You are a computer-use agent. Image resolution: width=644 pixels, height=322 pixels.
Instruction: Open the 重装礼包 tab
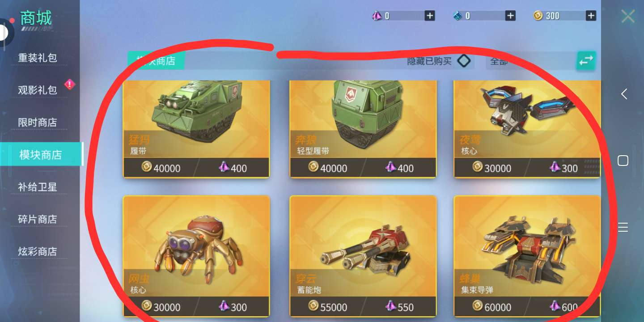(38, 58)
